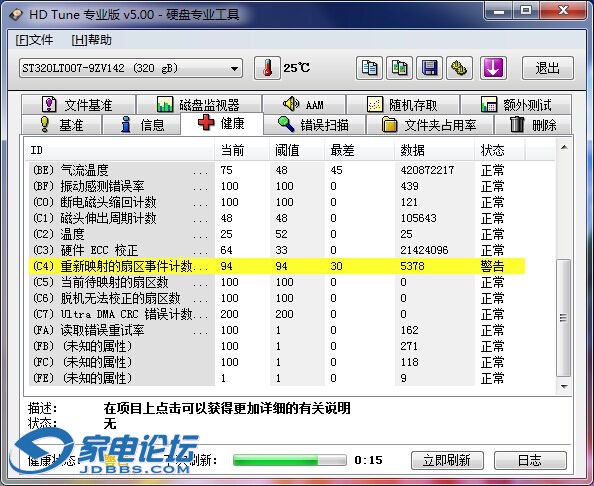Switch to the 文件基准 tab
The height and width of the screenshot is (486, 594).
tap(78, 105)
